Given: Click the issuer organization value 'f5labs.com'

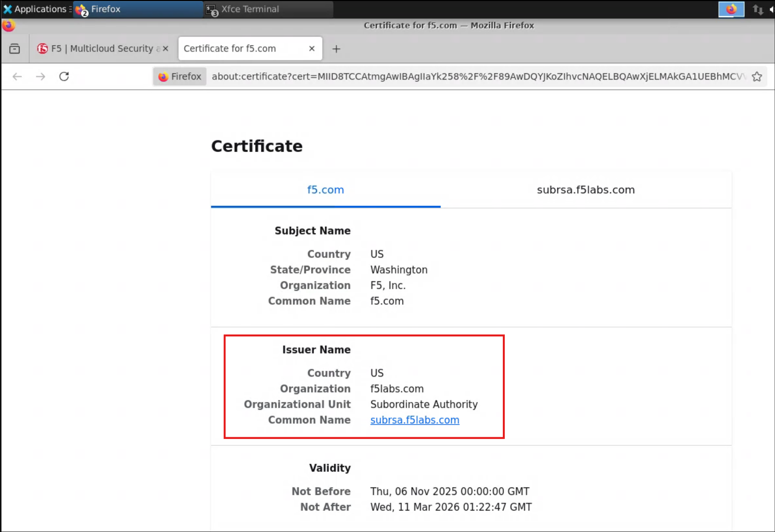Looking at the screenshot, I should coord(397,389).
